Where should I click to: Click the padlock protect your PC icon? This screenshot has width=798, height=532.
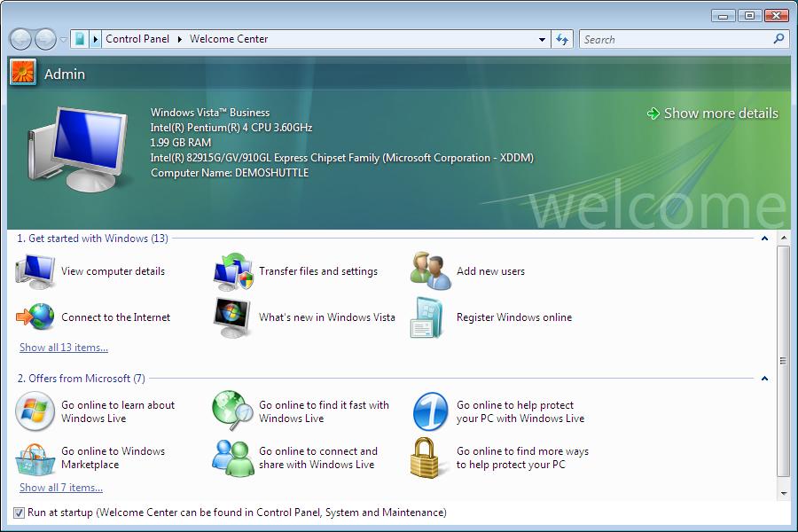(425, 458)
